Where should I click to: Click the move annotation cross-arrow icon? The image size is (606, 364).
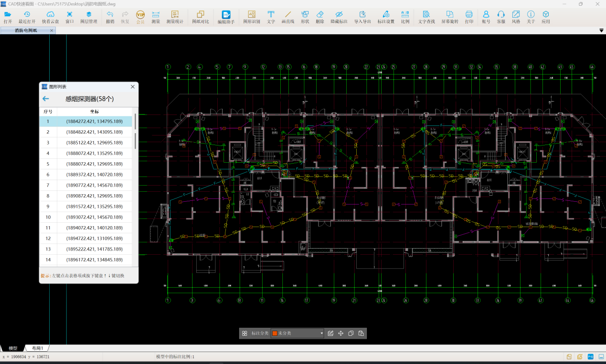[x=341, y=333]
